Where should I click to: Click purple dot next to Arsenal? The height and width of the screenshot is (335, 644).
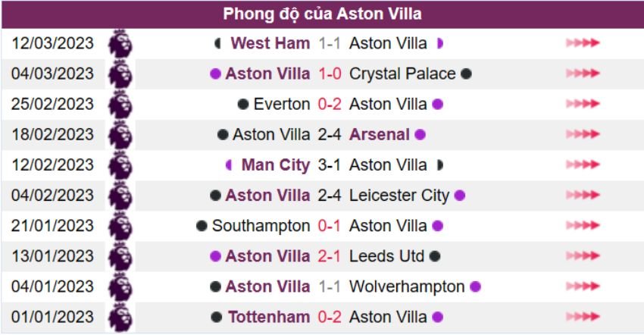pos(420,135)
